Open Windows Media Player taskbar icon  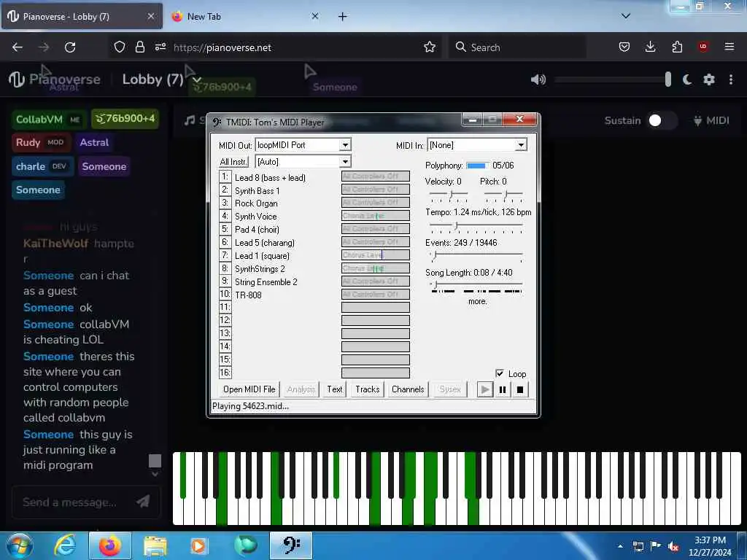coord(198,545)
